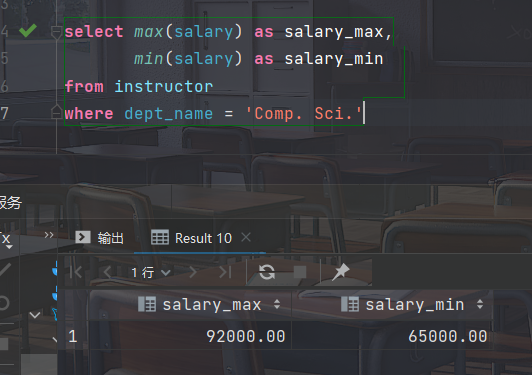Screen dimensions: 532x375
Task: Click the table name 'instructor' in the query
Action: (164, 86)
